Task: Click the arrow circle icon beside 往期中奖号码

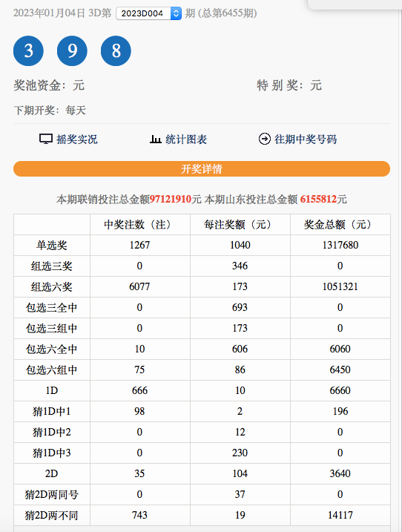Action: (x=265, y=139)
